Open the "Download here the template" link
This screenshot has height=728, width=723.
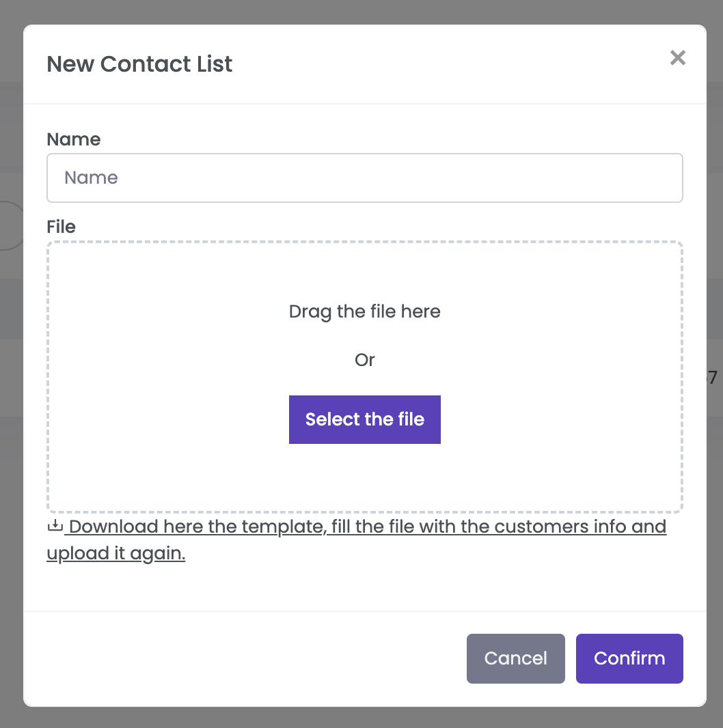368,527
